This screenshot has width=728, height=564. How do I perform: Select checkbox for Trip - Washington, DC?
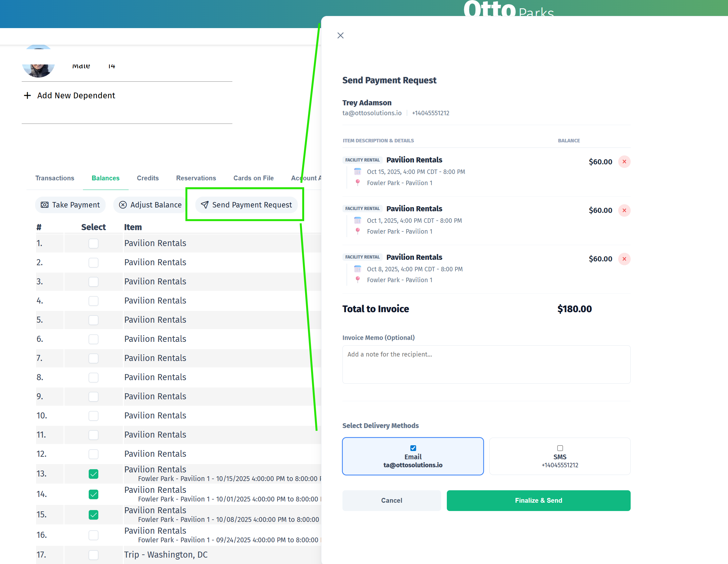coord(93,555)
